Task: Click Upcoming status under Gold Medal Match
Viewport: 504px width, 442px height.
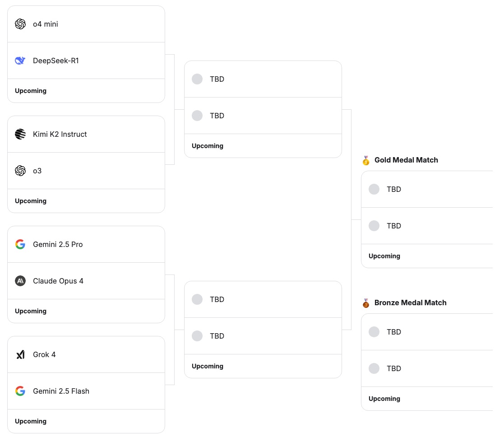Action: point(384,256)
